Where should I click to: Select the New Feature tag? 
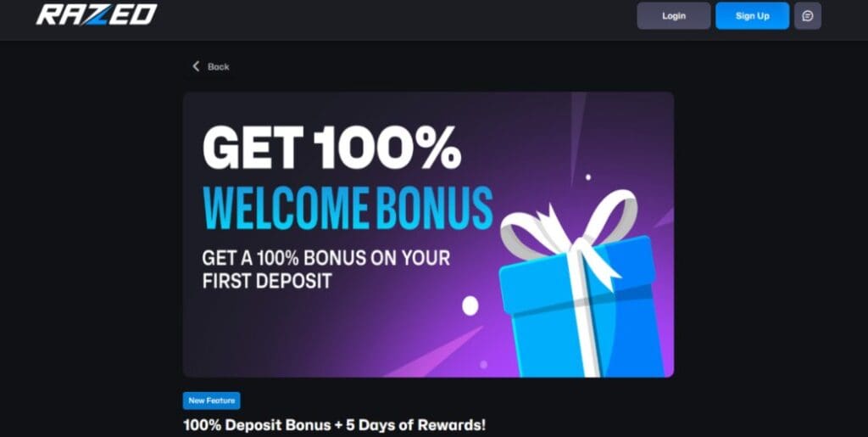(x=211, y=401)
